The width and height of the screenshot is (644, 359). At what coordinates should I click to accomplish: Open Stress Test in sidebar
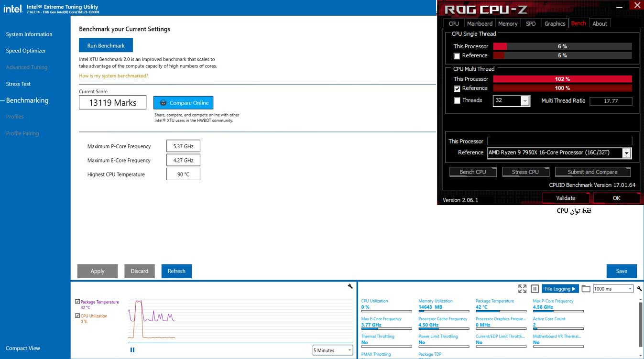(18, 84)
